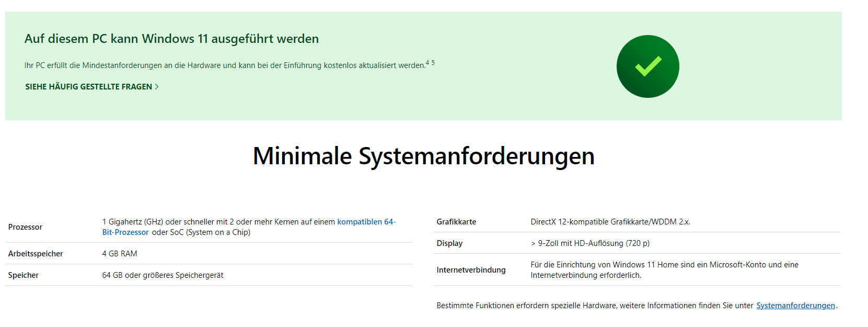The image size is (868, 327).
Task: Click '> 9-Zoll mit HD-Auflösung (720 p)' value
Action: (590, 243)
